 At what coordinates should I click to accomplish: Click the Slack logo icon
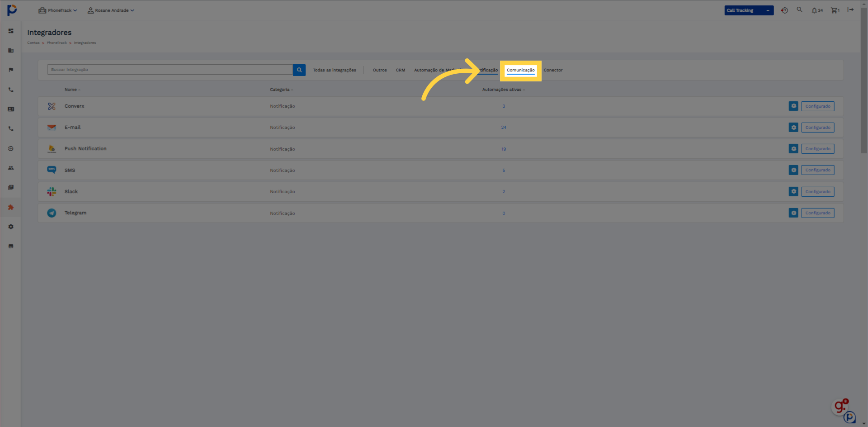pos(52,191)
